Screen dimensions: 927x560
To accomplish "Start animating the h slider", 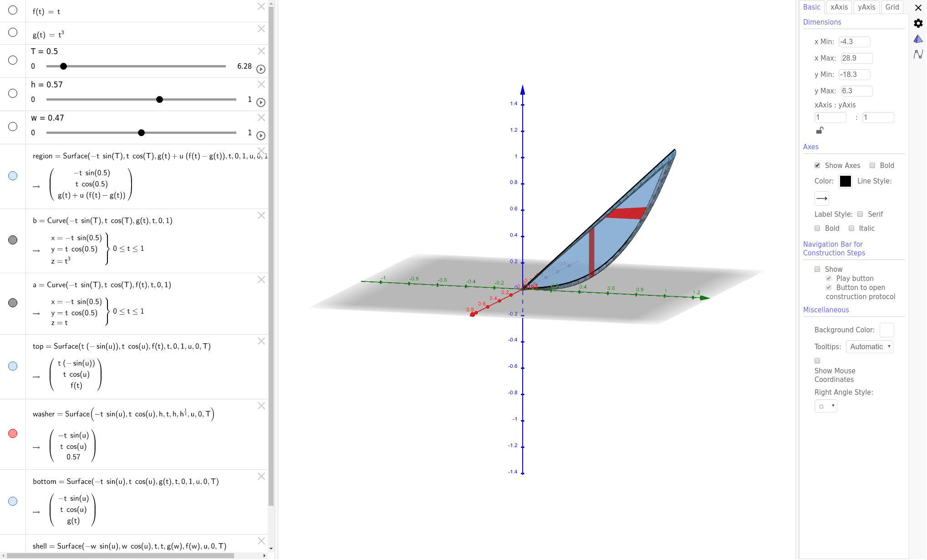I will (260, 102).
